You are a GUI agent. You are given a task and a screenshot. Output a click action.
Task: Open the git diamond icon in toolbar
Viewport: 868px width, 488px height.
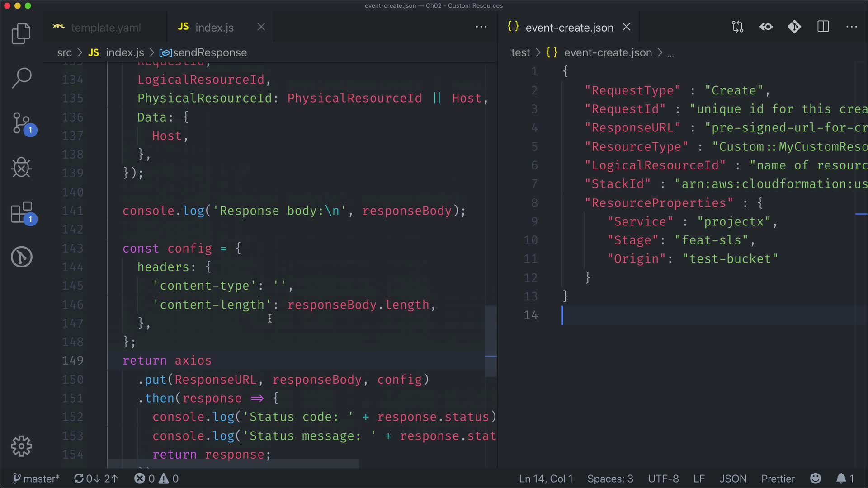click(794, 27)
